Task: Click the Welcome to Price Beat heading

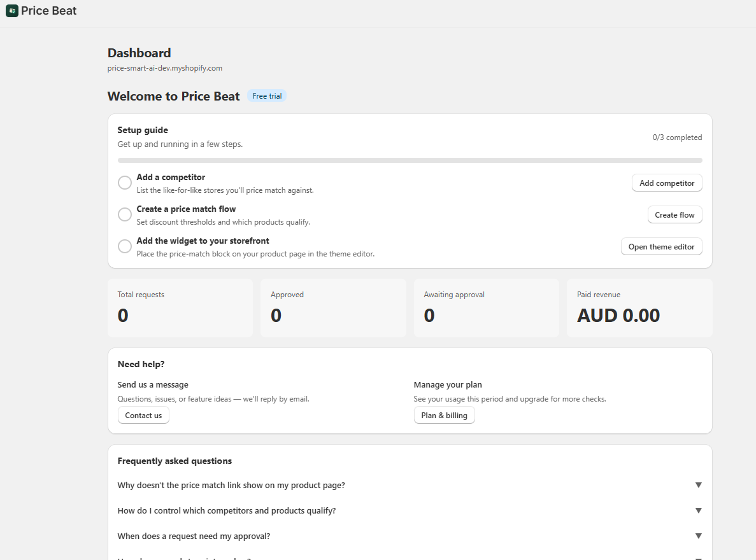Action: pos(174,96)
